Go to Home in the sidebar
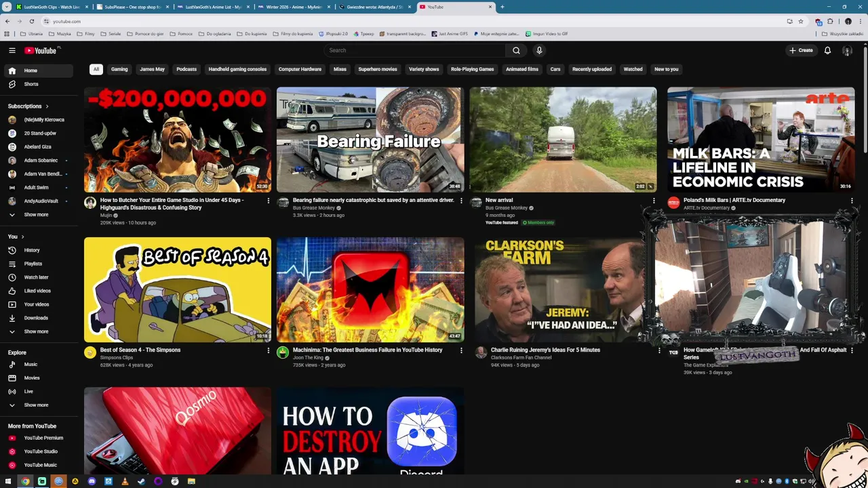 point(38,70)
